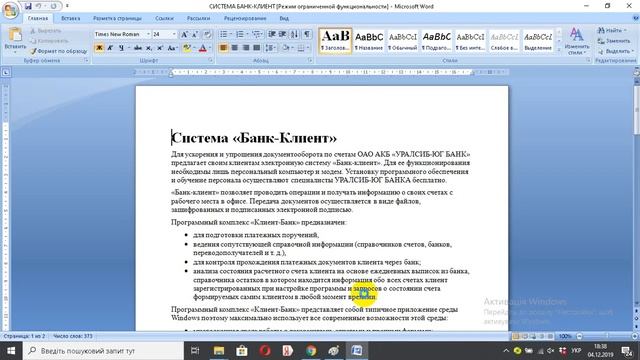Open the line spacing dropdown
The width and height of the screenshot is (640, 360).
(270, 48)
